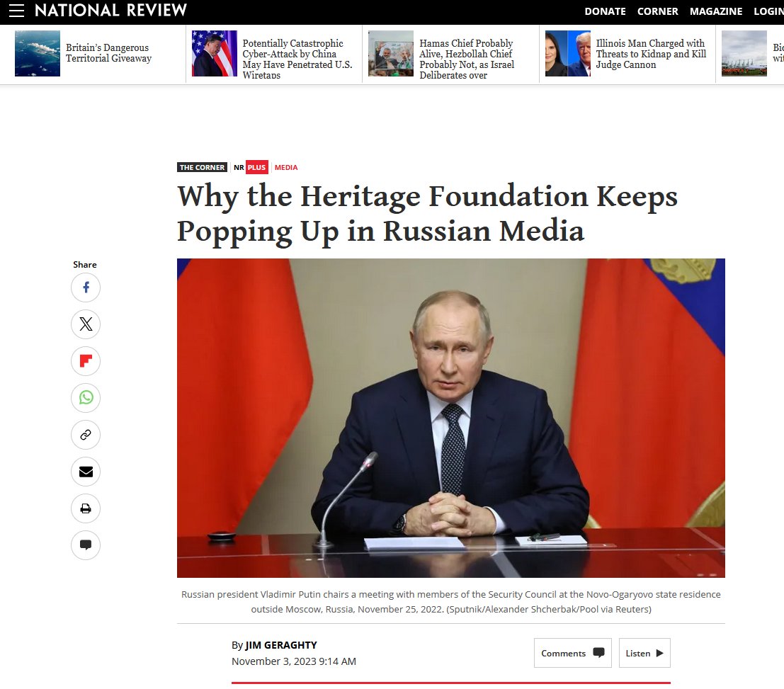784x689 pixels.
Task: Click the MEDIA category tag
Action: 286,168
